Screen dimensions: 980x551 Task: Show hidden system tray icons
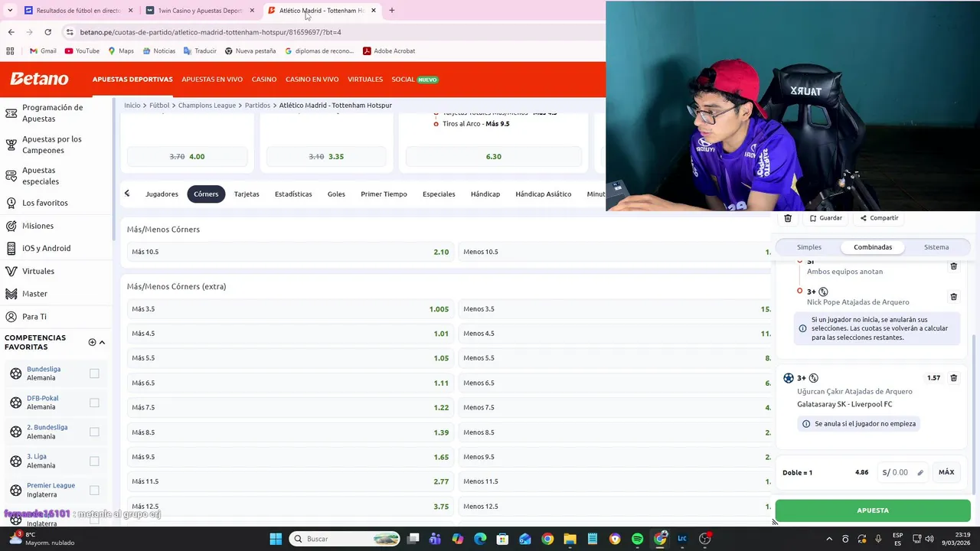(829, 539)
